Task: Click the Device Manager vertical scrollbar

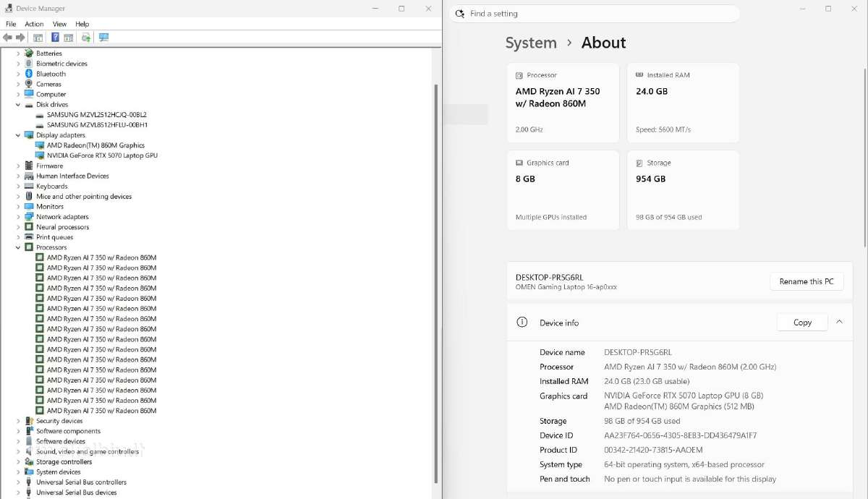Action: click(x=435, y=283)
